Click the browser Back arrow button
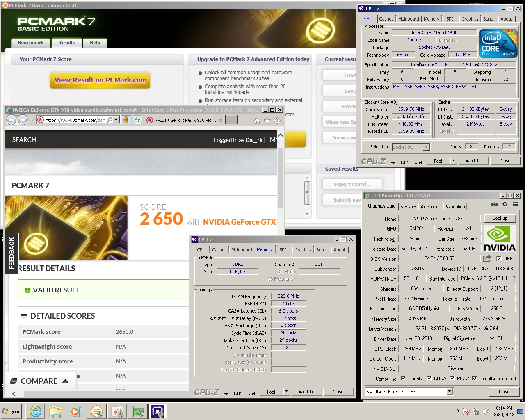The width and height of the screenshot is (525, 420). click(x=11, y=120)
